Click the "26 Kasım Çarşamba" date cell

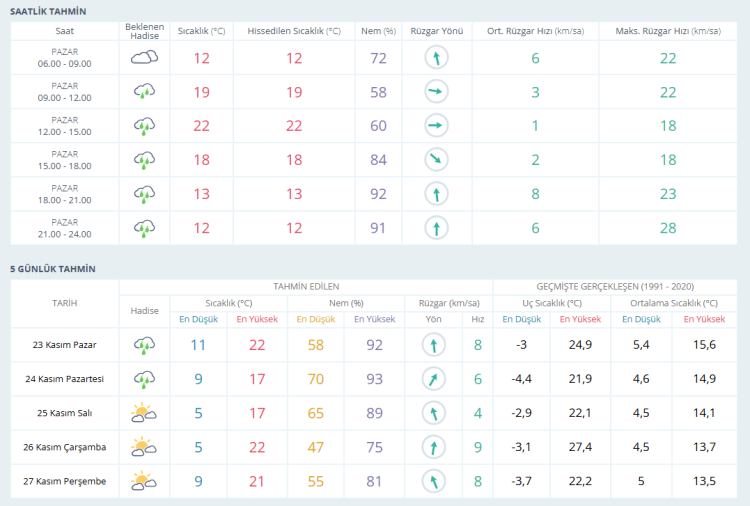(65, 447)
